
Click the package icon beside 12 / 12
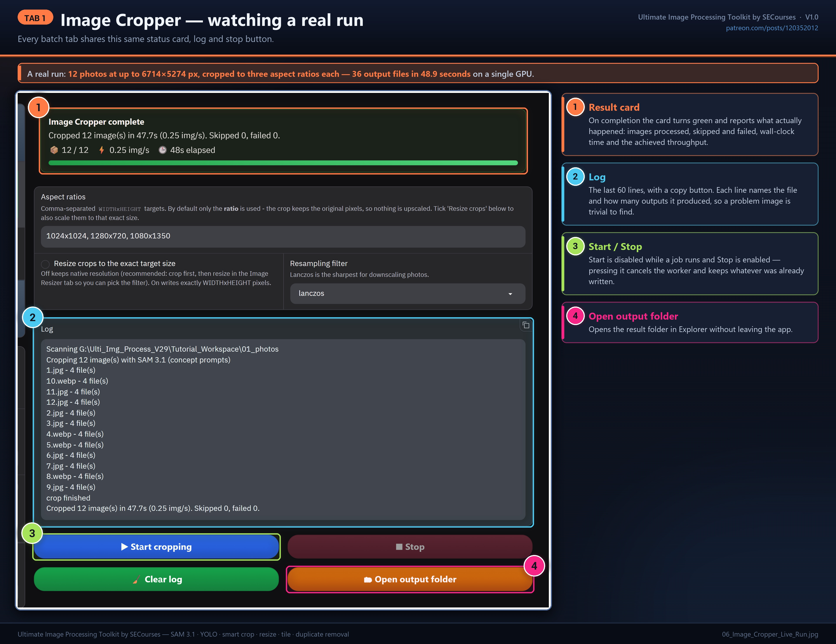54,150
